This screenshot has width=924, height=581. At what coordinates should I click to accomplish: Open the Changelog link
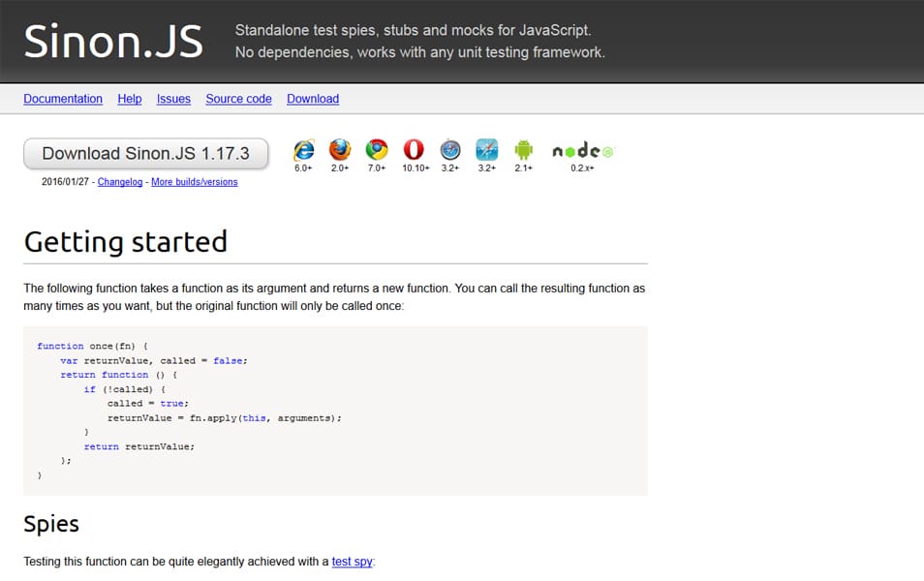[x=120, y=182]
